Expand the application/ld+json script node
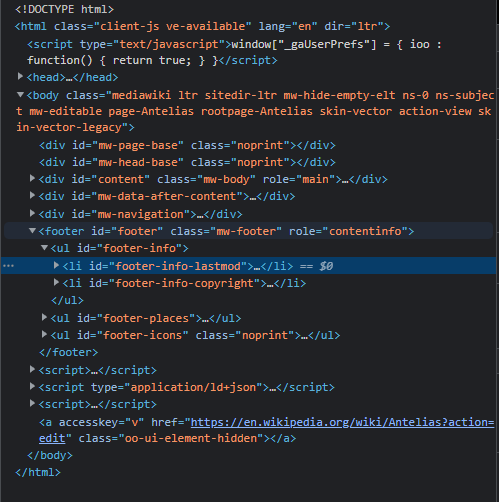The height and width of the screenshot is (502, 499). [32, 386]
